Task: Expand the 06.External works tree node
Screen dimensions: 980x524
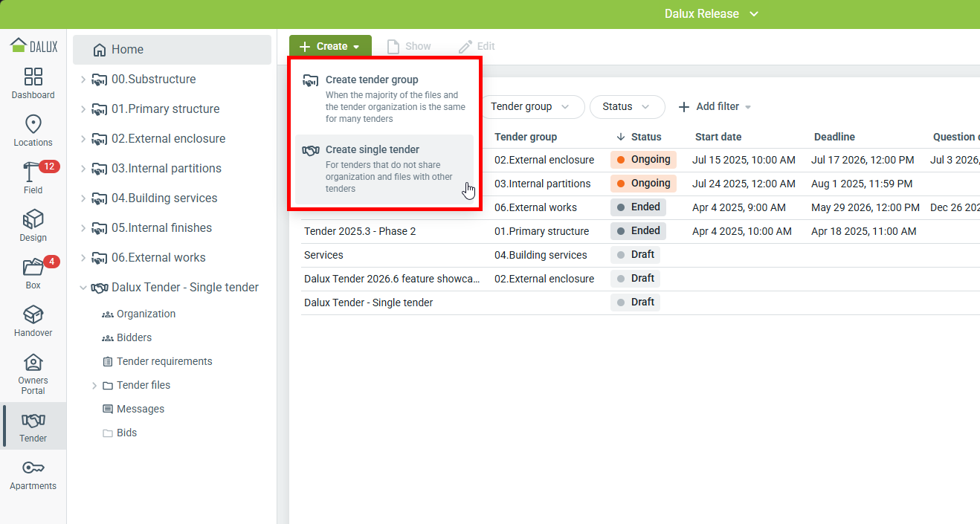Action: 83,258
